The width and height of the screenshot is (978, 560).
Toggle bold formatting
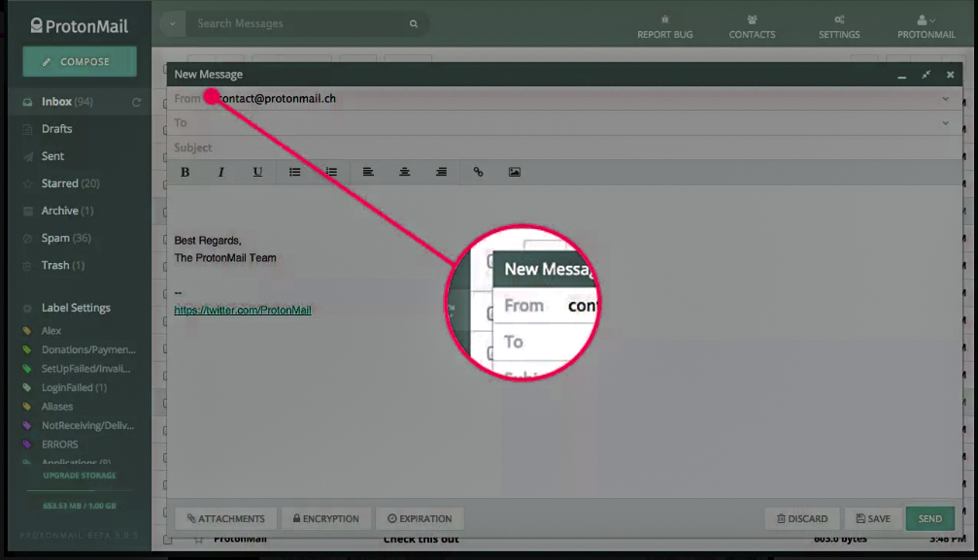[185, 172]
